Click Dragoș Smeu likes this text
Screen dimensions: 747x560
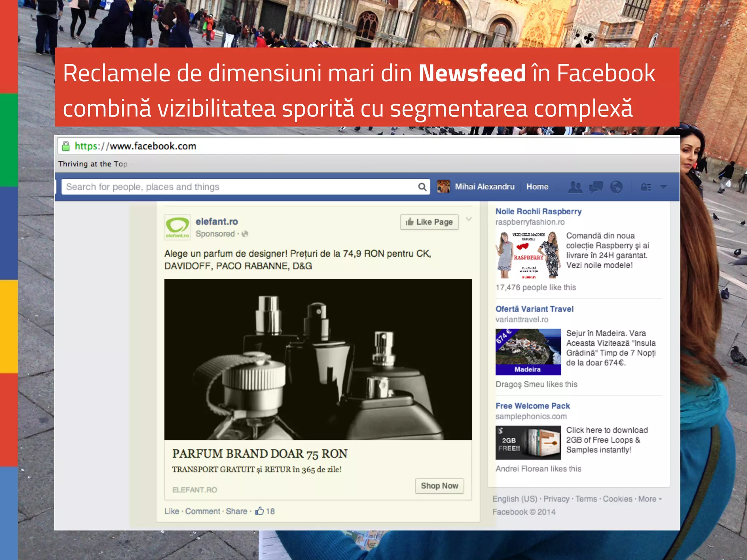point(536,384)
